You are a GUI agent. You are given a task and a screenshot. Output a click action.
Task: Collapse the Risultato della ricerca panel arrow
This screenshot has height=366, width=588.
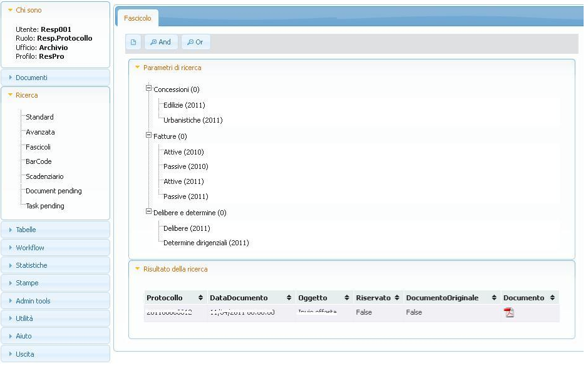138,269
